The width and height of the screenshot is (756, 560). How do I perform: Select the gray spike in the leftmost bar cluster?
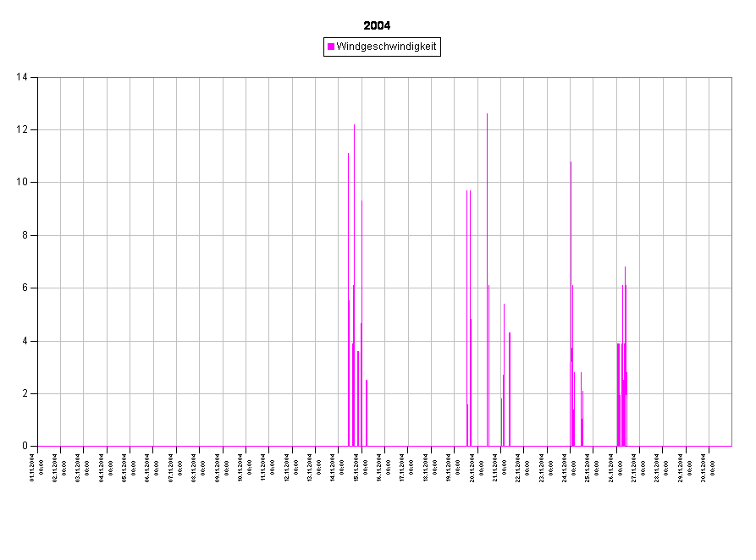361,254
